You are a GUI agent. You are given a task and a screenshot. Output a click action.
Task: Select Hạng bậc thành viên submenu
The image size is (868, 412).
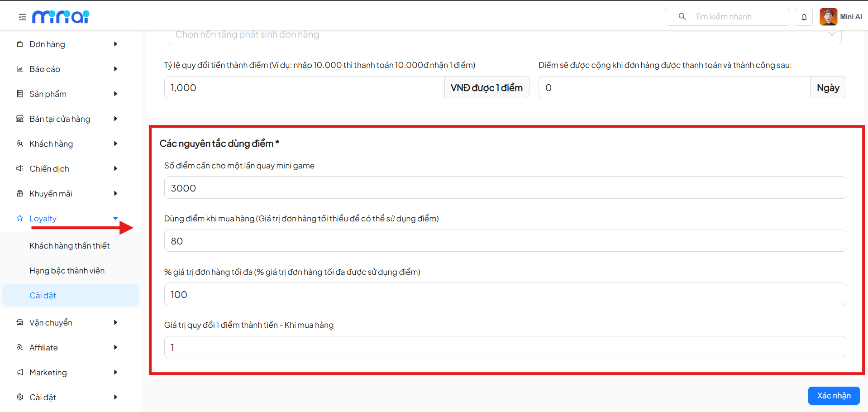coord(67,270)
